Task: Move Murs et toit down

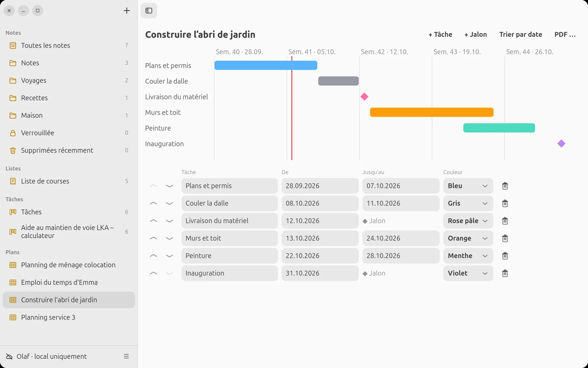Action: click(x=169, y=238)
